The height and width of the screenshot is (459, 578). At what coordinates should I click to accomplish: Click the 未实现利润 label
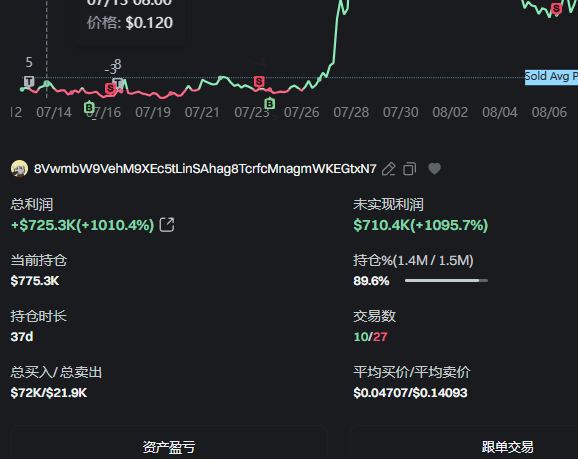point(388,204)
